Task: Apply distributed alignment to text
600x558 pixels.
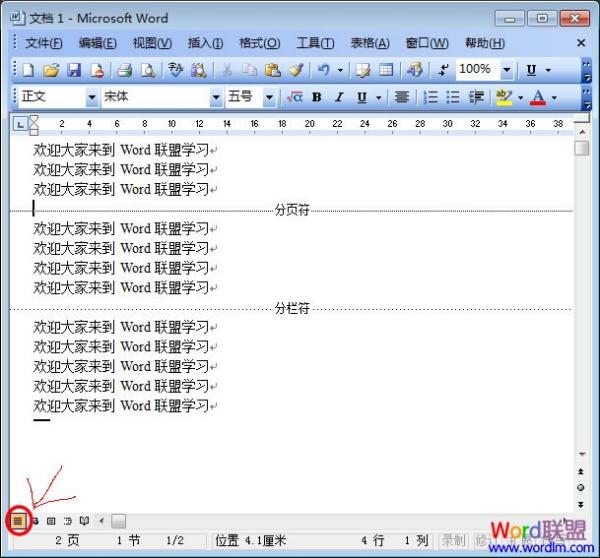Action: [401, 97]
